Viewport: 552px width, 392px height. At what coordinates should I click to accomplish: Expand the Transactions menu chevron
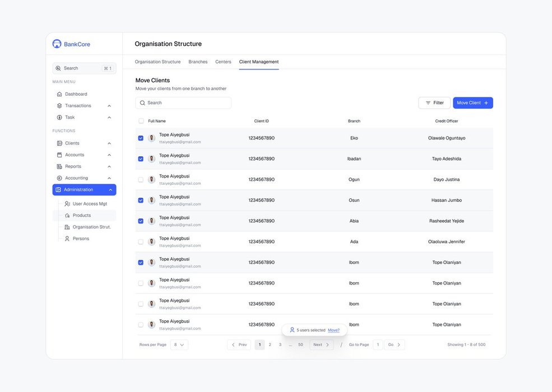(x=109, y=106)
